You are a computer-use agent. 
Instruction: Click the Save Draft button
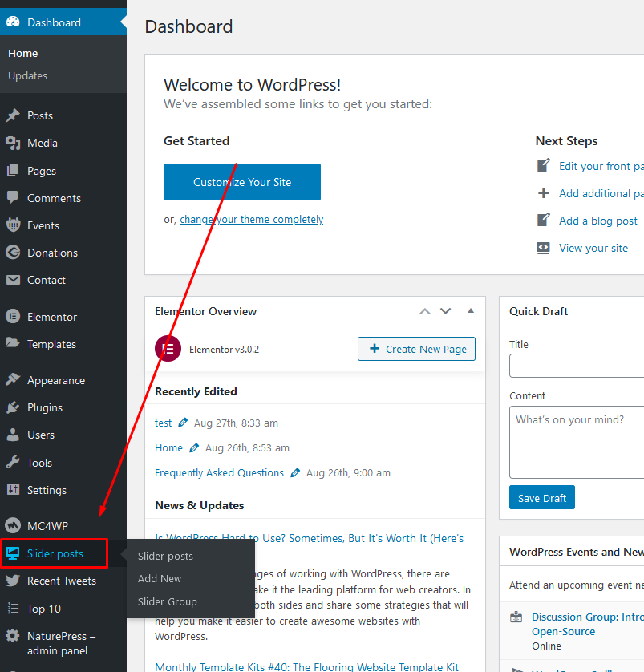pyautogui.click(x=542, y=497)
